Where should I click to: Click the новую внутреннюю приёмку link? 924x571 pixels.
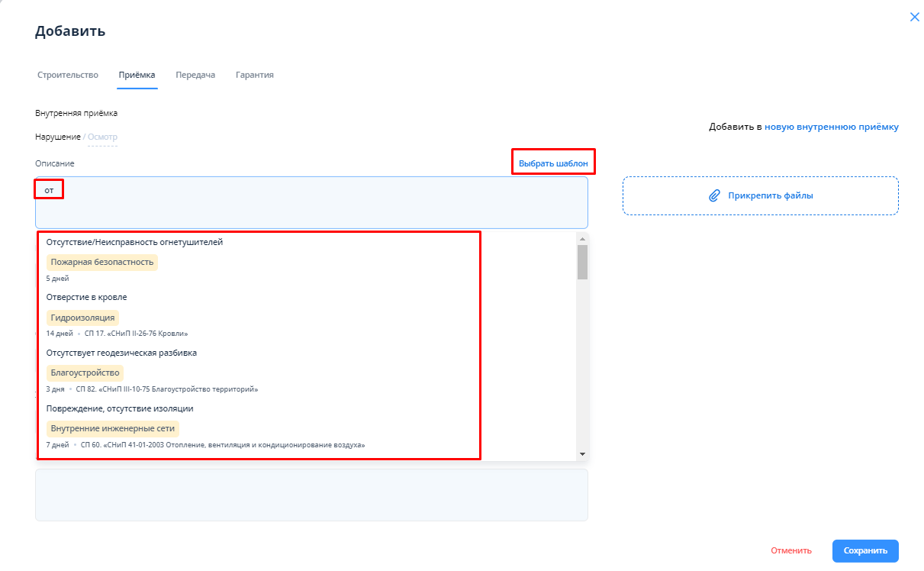click(831, 127)
